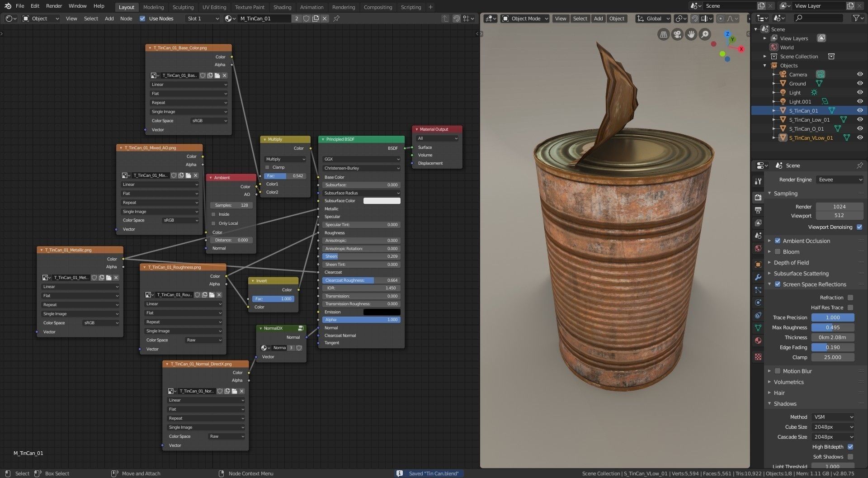
Task: Toggle Screen Space Reflections checkbox
Action: [778, 284]
